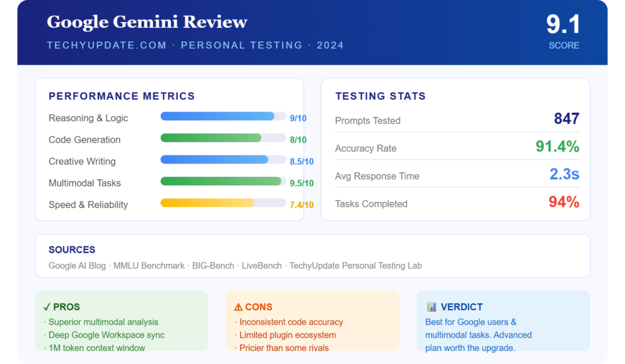Screen dimensions: 625x364
Task: Click the Creative Writing progress bar
Action: point(223,160)
